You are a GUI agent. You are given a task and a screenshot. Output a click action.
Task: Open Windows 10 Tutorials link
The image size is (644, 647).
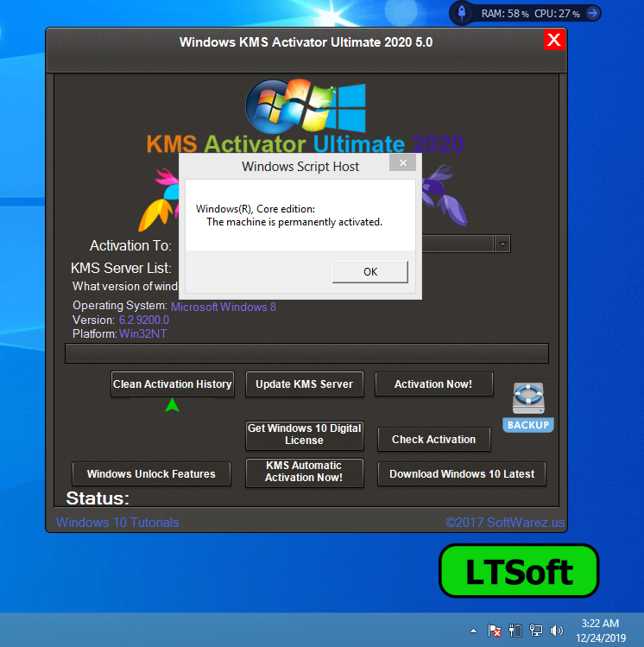(117, 523)
